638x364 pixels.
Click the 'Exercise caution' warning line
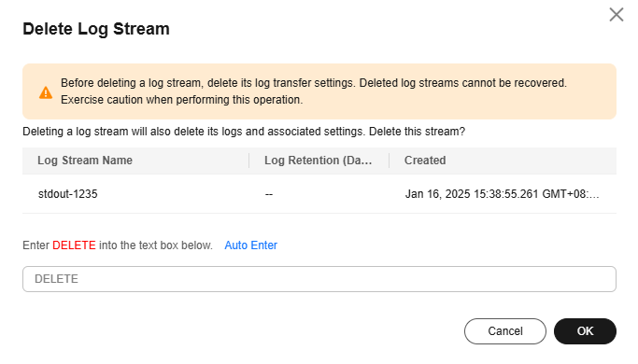182,100
